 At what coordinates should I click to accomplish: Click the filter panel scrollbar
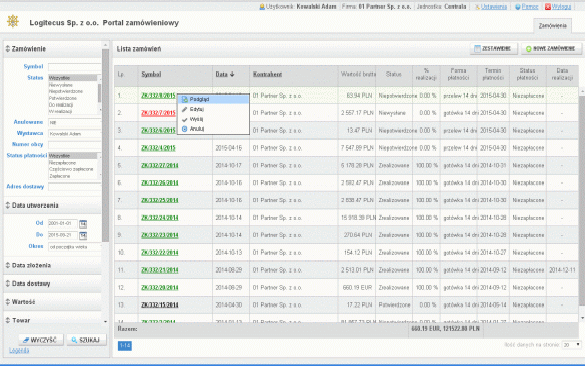pyautogui.click(x=105, y=146)
